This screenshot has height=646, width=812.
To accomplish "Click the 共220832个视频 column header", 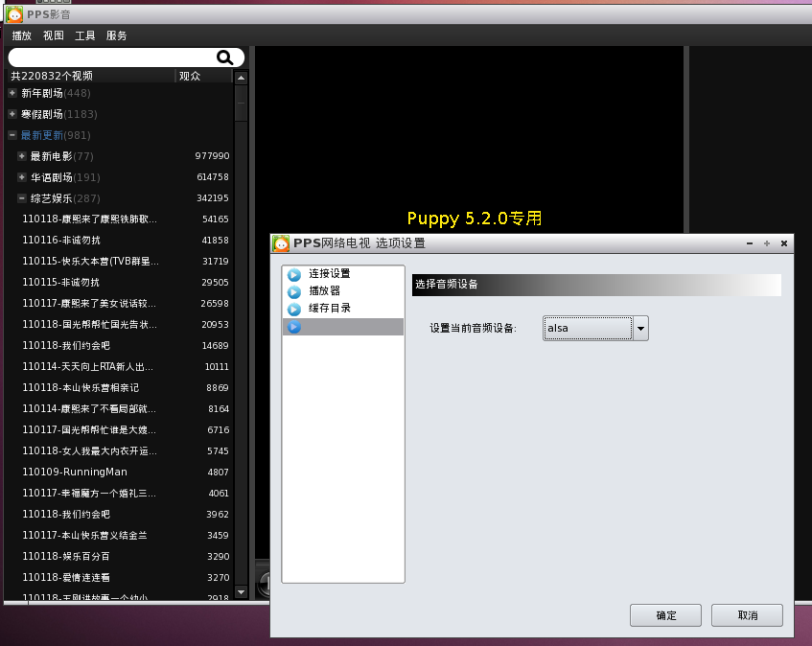I will click(x=91, y=76).
